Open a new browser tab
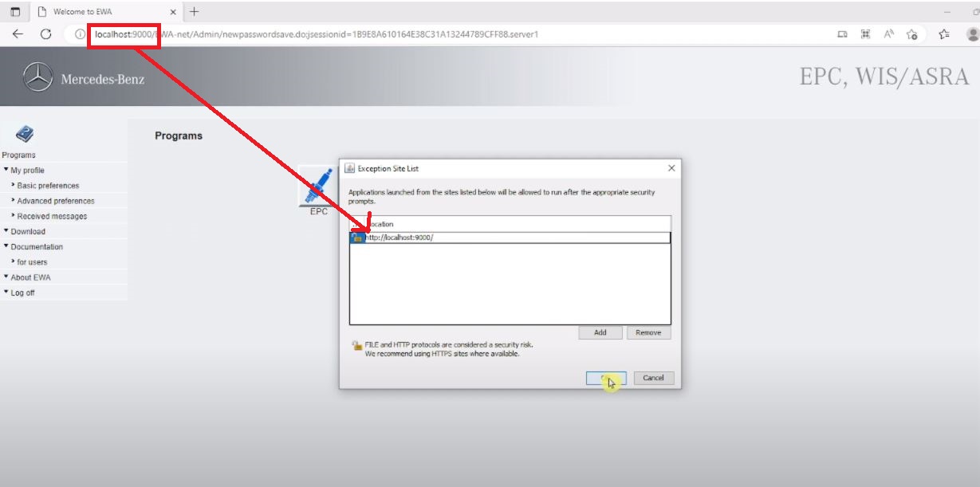Viewport: 980px width, 487px height. (195, 12)
